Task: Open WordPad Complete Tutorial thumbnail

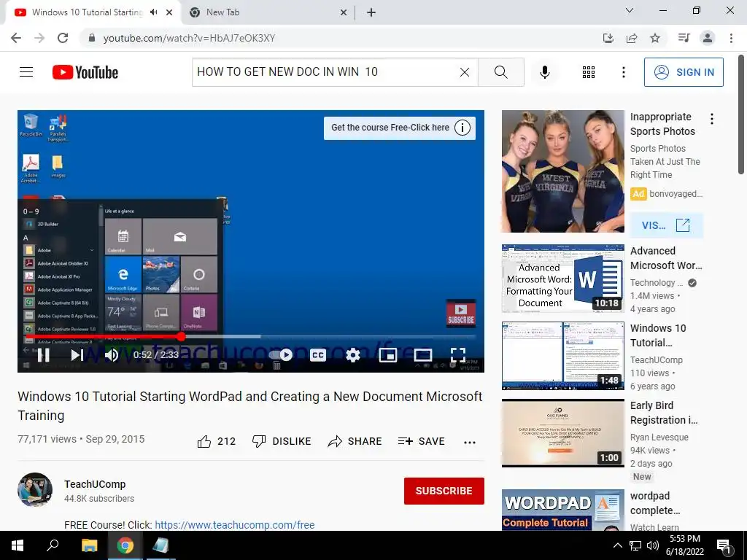Action: click(562, 510)
